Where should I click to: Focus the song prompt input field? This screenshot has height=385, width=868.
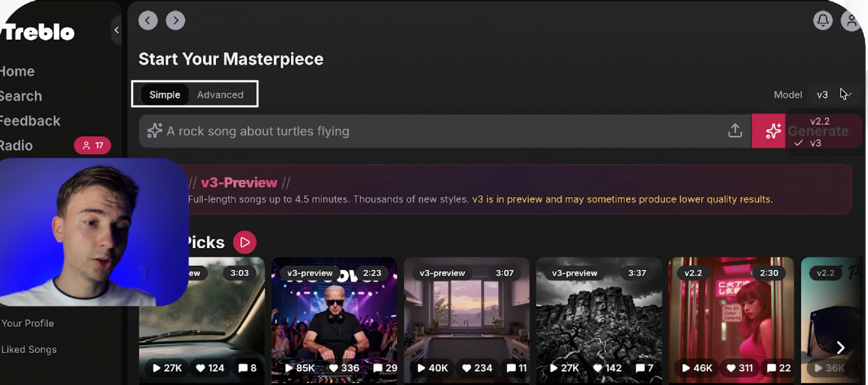point(445,131)
